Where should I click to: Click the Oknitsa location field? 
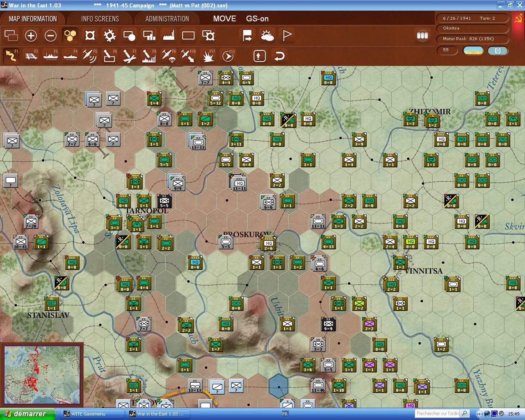tap(473, 28)
